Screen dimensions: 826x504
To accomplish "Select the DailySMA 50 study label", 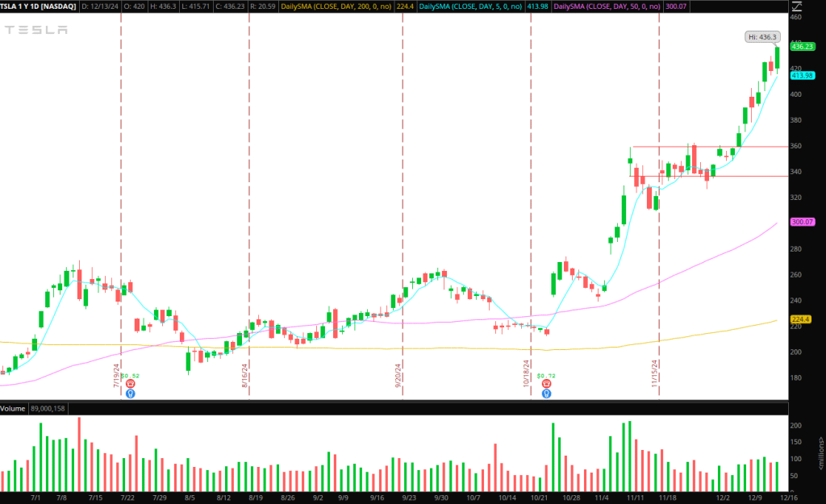I will tap(601, 6).
